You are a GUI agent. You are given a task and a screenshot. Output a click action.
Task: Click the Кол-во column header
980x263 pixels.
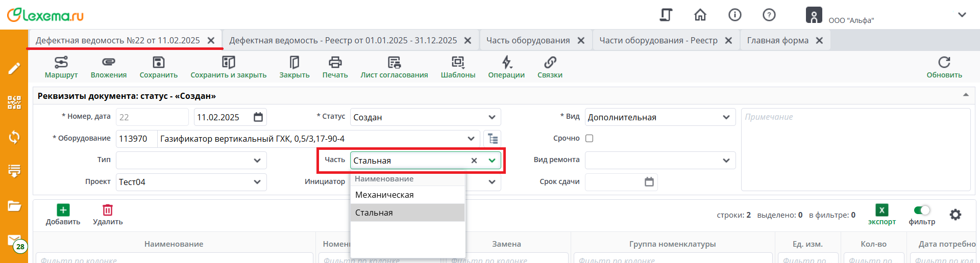coord(873,244)
